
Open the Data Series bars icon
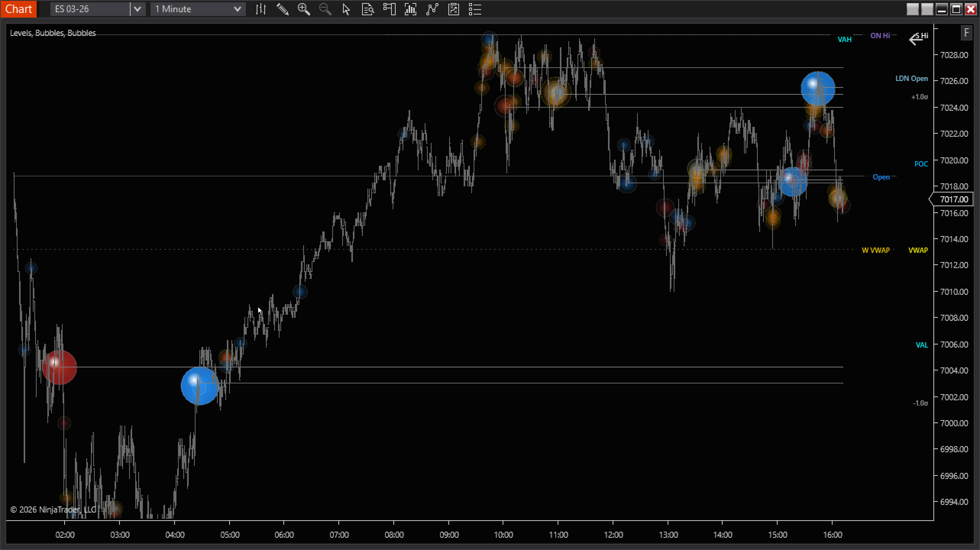coord(411,9)
